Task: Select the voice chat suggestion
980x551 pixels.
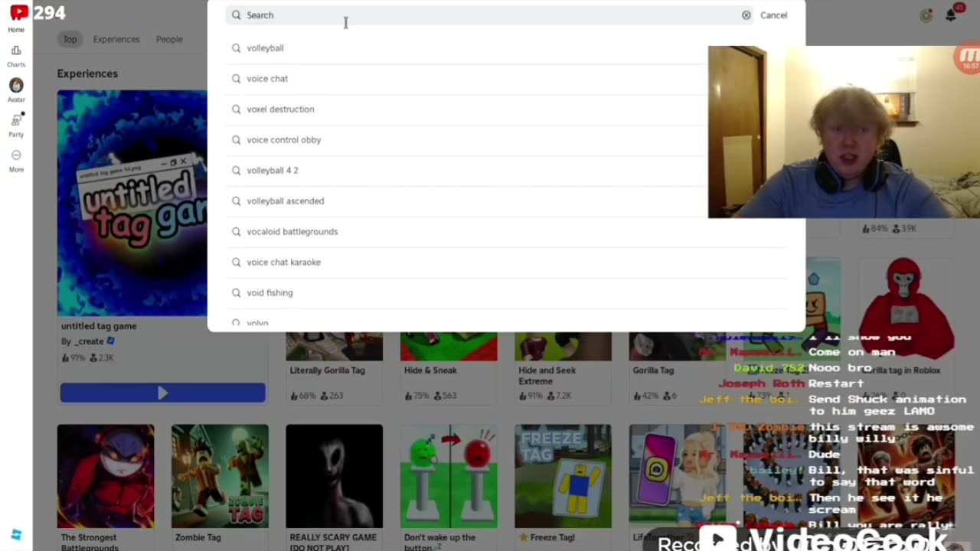Action: pyautogui.click(x=506, y=79)
